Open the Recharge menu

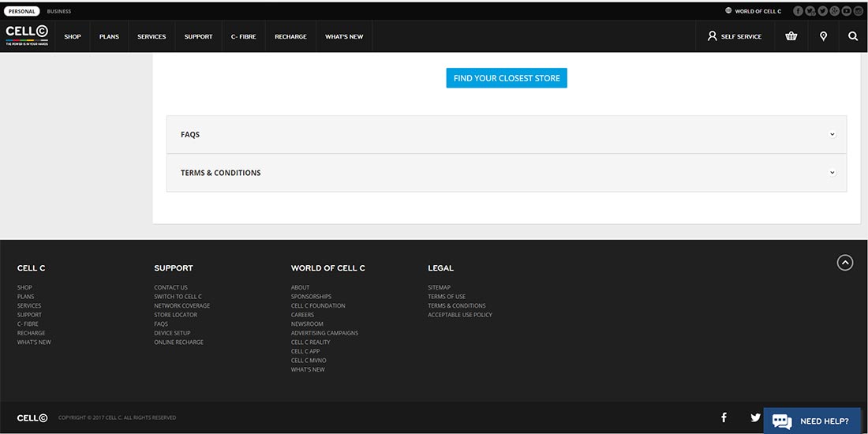pyautogui.click(x=290, y=36)
